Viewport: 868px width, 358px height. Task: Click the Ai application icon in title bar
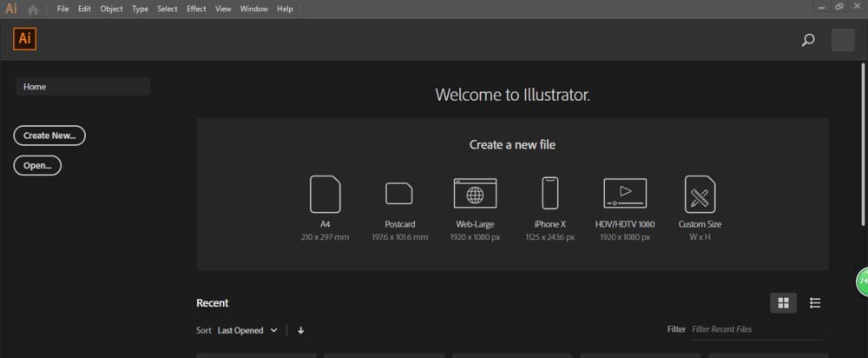[x=11, y=9]
